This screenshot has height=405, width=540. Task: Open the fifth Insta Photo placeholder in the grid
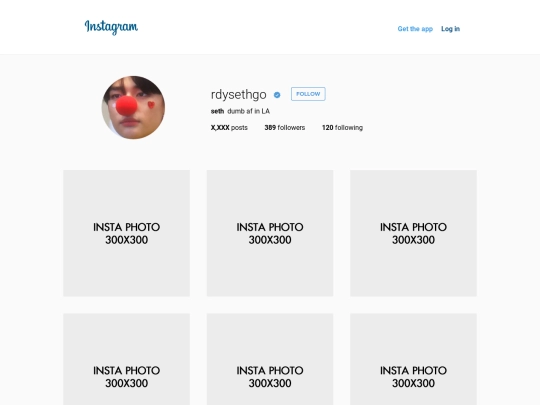[270, 359]
